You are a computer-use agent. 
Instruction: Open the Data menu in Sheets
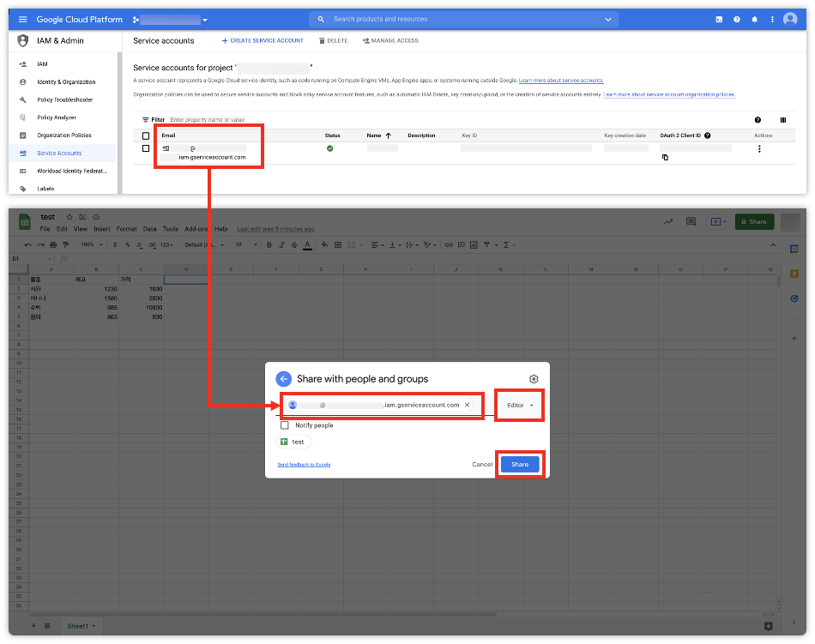coord(149,229)
